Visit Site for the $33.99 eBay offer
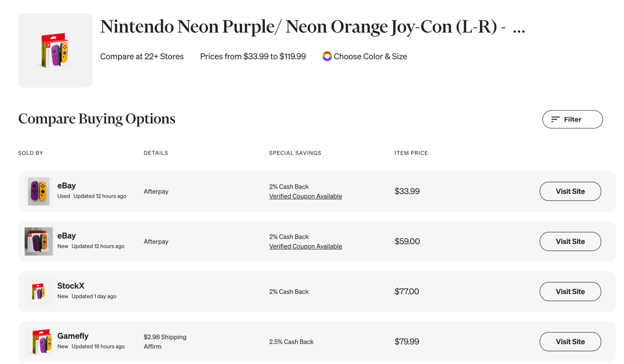The height and width of the screenshot is (364, 624). pos(570,191)
